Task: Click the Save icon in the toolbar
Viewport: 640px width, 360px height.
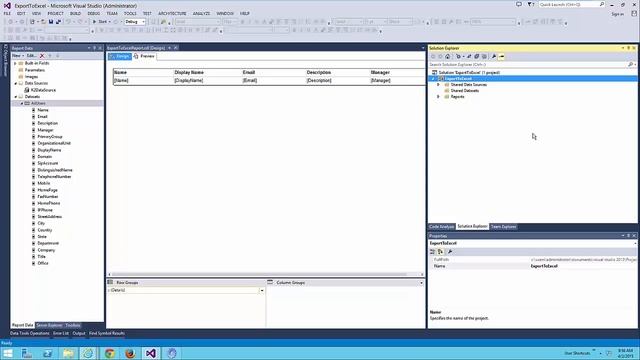Action: [51, 22]
